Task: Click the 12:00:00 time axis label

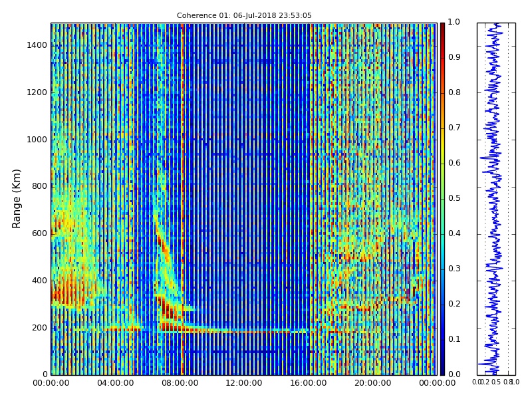Action: [x=244, y=383]
